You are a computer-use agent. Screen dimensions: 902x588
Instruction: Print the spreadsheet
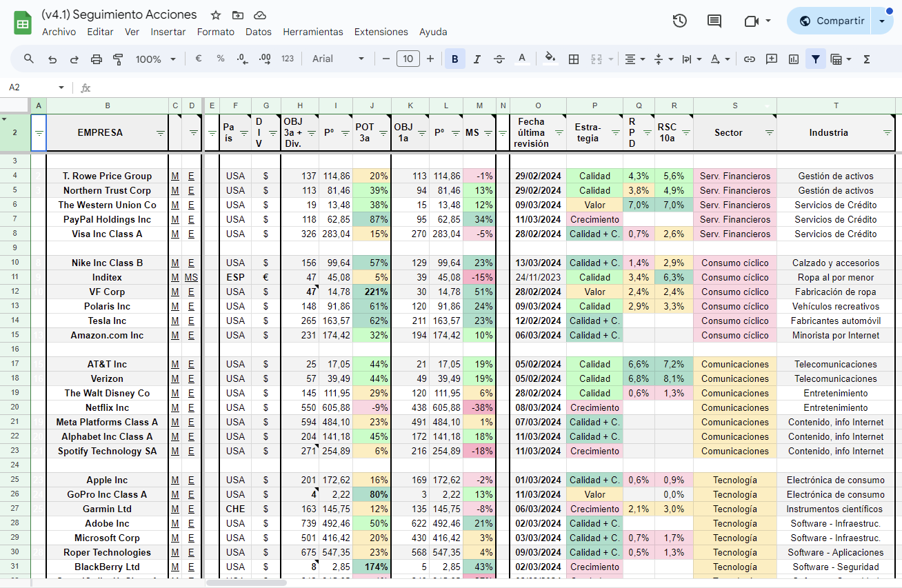tap(97, 59)
